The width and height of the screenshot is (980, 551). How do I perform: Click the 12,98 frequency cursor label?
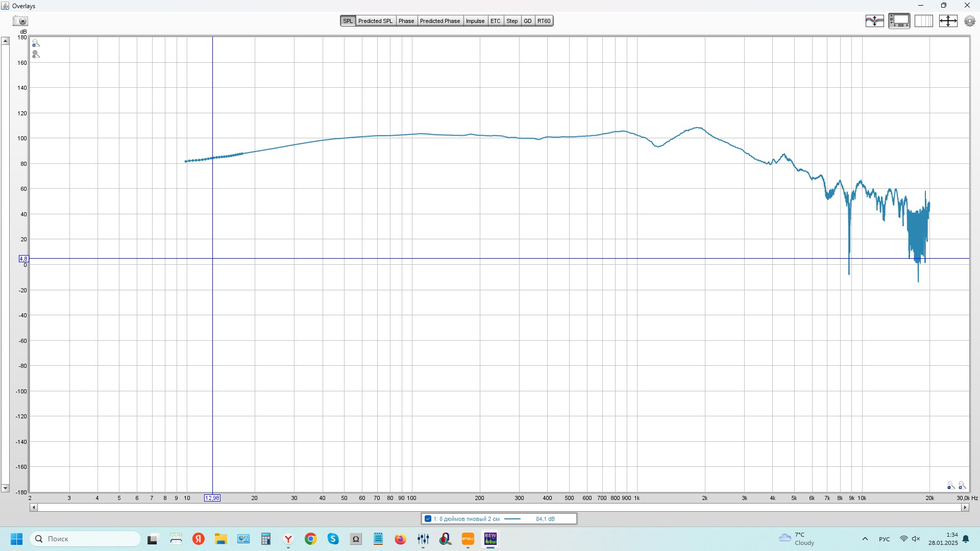pyautogui.click(x=212, y=498)
